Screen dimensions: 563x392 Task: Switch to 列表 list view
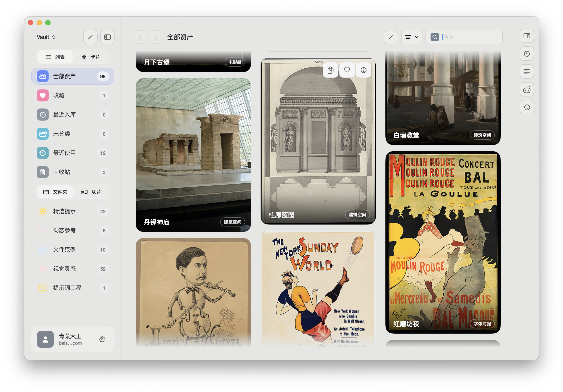55,57
